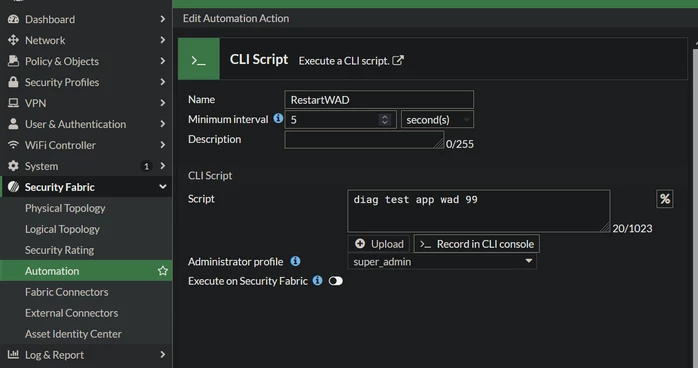Screen dimensions: 698x368
Task: Expand the User & Authentication chevron
Action: 162,124
